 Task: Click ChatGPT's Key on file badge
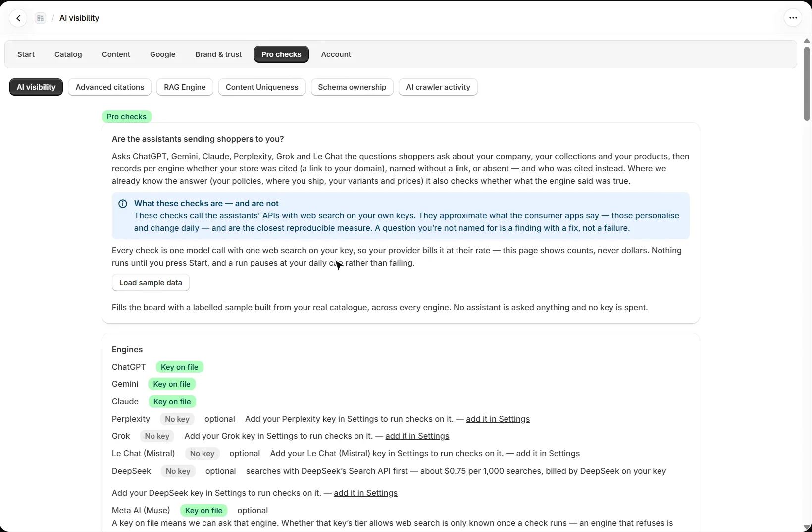click(180, 367)
